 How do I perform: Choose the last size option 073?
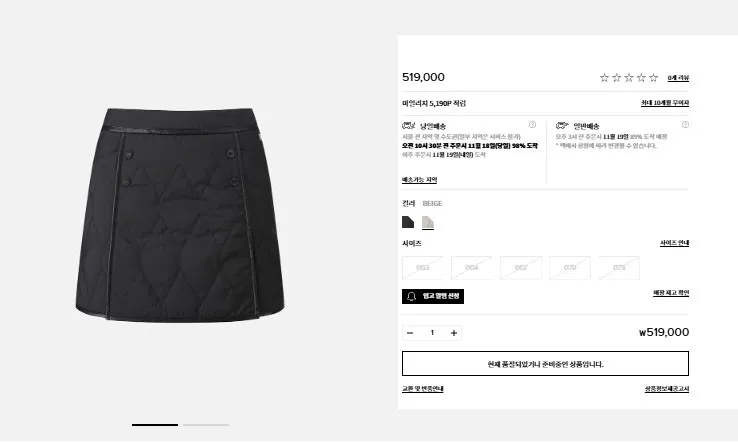coord(619,268)
